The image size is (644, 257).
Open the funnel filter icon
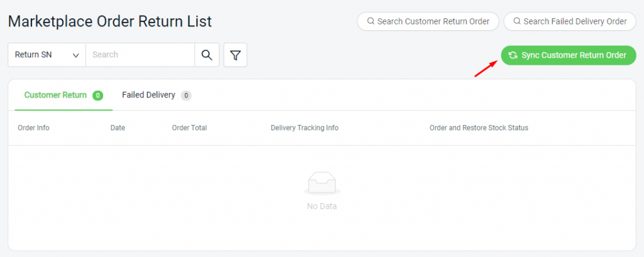(x=235, y=55)
